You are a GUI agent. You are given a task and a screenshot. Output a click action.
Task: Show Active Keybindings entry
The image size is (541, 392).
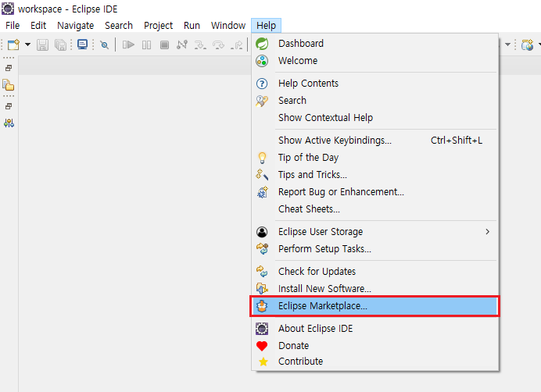[374, 141]
